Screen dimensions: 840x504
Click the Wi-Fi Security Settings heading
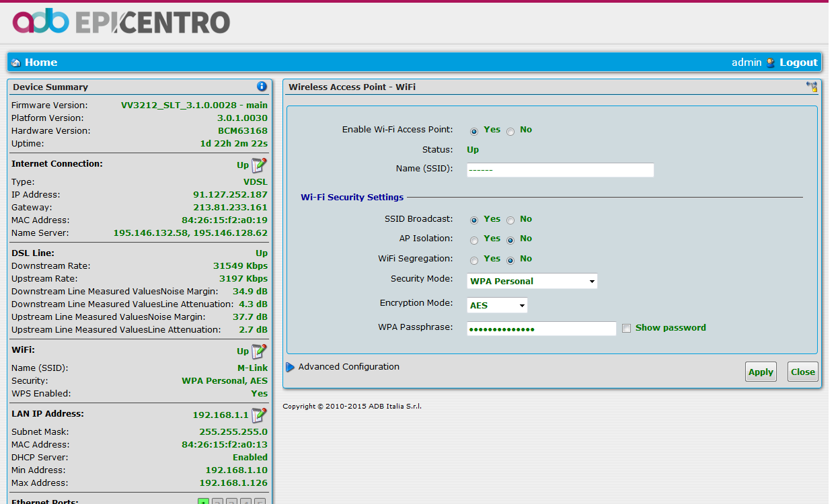(x=352, y=197)
